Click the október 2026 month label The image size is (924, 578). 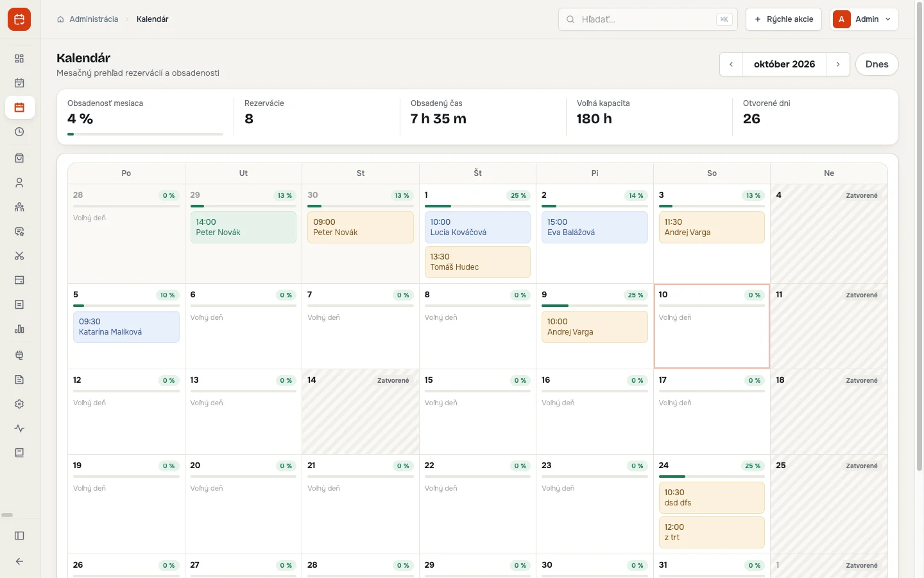click(784, 64)
